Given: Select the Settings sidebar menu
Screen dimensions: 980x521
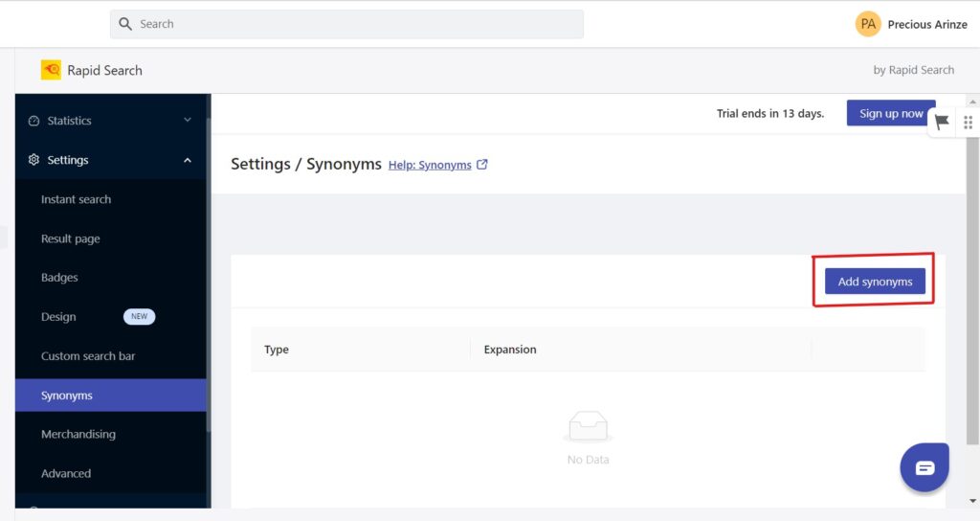Looking at the screenshot, I should 111,160.
